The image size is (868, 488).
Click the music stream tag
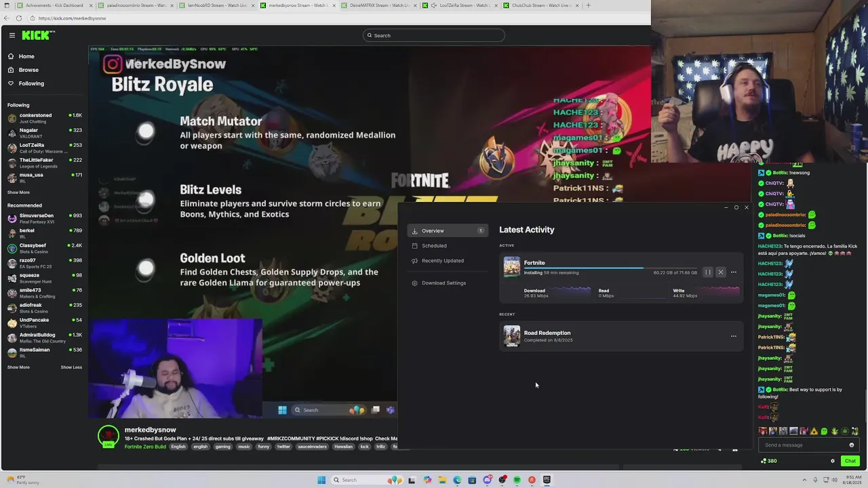point(244,447)
